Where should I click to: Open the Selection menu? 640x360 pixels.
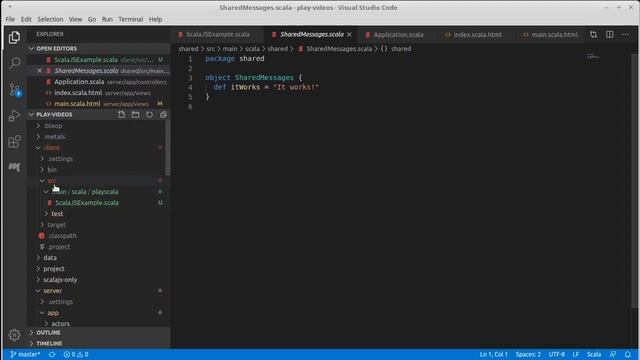pos(50,19)
